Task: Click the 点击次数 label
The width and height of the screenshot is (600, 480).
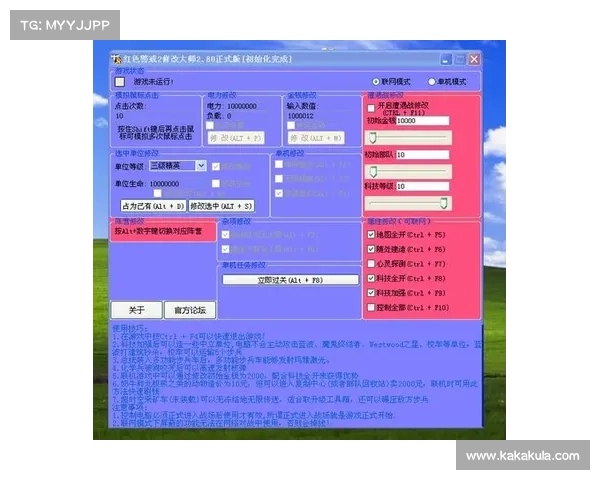Action: [130, 106]
